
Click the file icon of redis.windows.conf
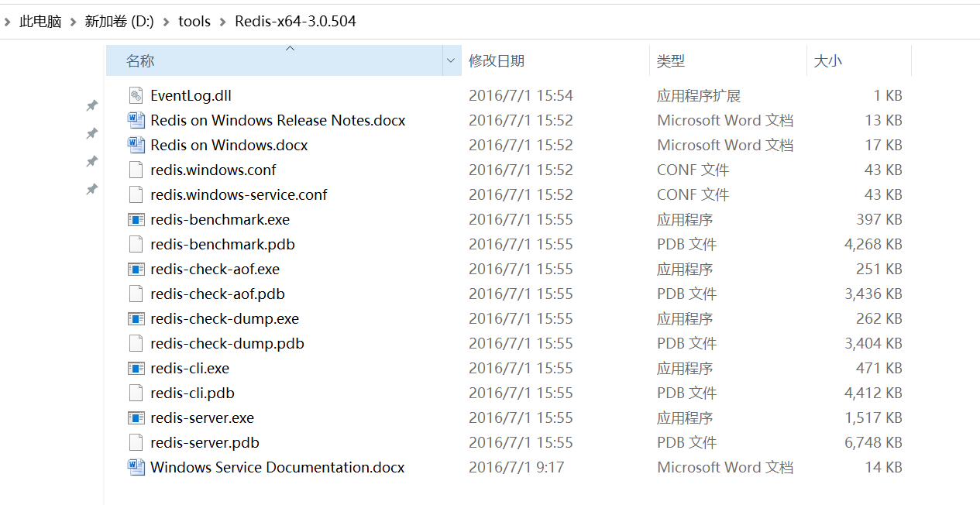(136, 170)
